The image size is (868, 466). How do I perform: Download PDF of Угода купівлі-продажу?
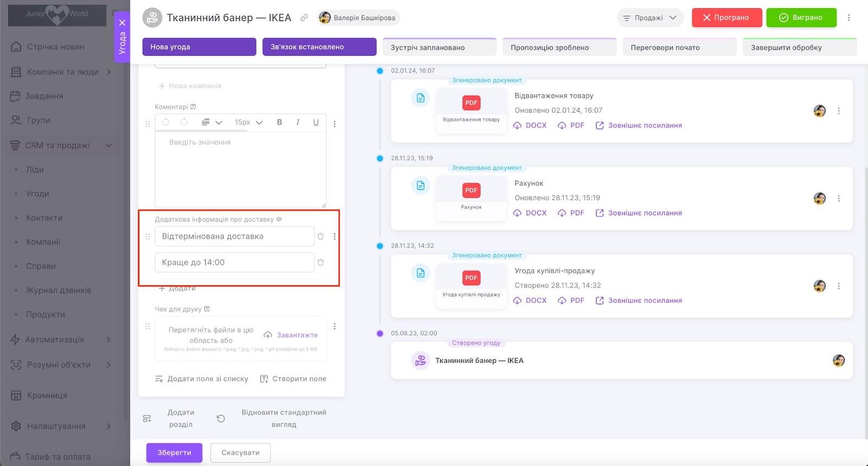(571, 301)
